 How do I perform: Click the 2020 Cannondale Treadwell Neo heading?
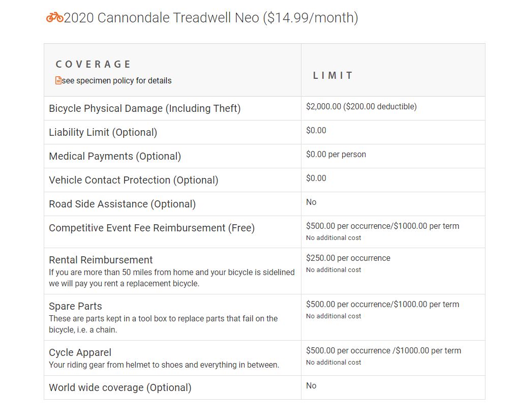click(x=211, y=18)
